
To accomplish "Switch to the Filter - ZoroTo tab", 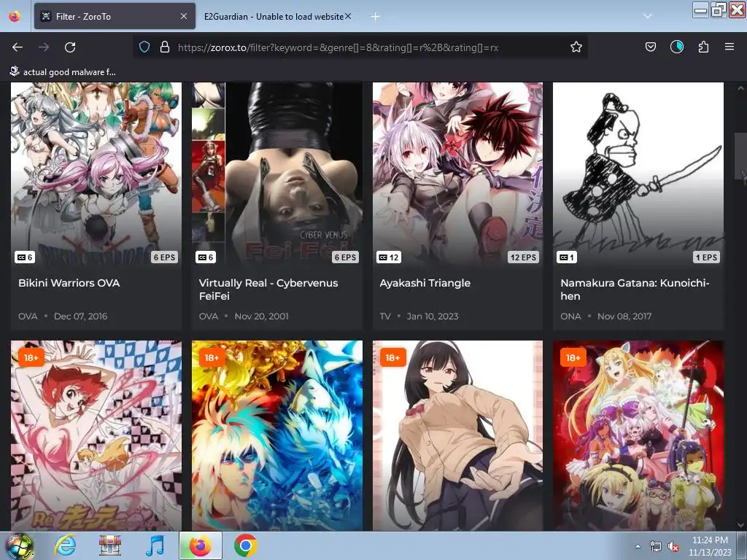I will [x=115, y=16].
